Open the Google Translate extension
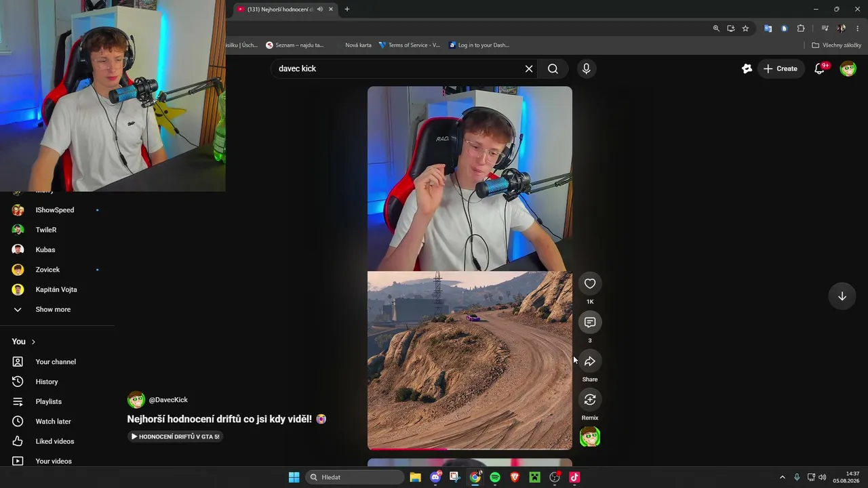 (768, 28)
